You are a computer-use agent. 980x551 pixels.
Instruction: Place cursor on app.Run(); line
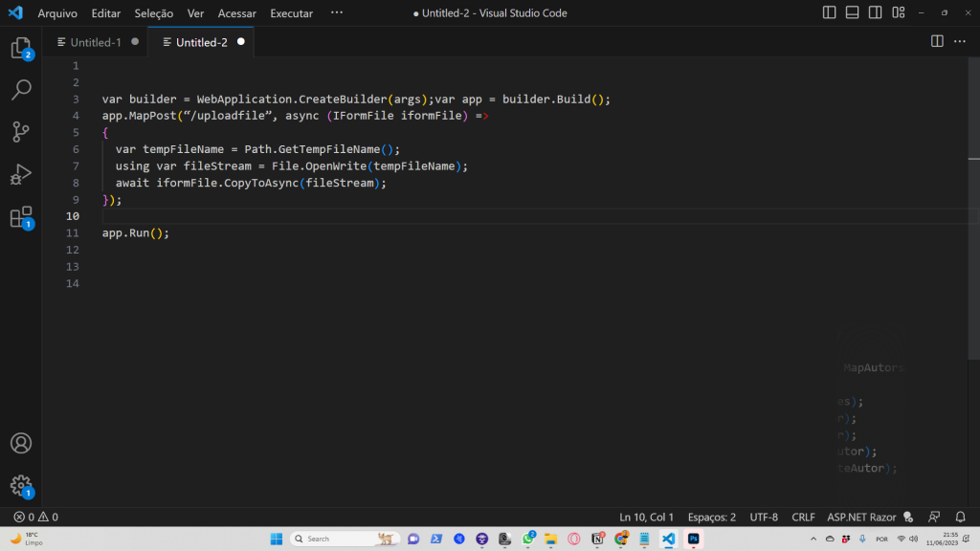pos(136,233)
